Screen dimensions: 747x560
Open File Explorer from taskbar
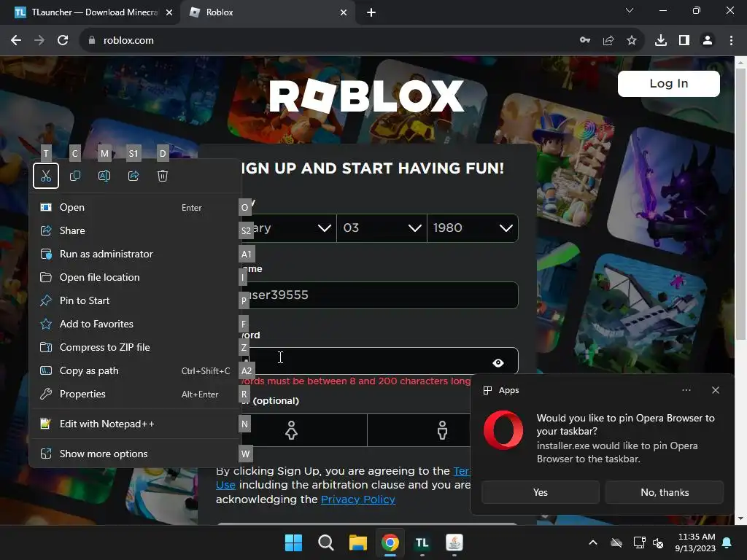click(x=357, y=542)
